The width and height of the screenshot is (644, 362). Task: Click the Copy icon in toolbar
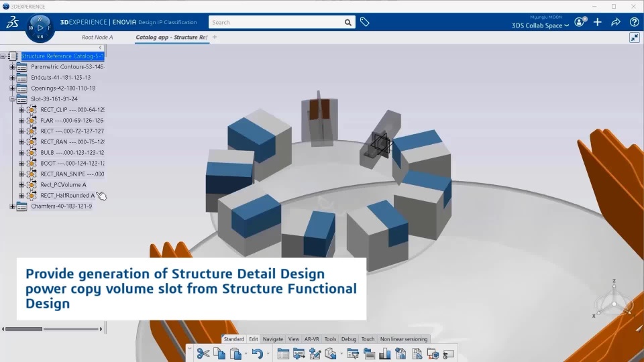(x=219, y=353)
